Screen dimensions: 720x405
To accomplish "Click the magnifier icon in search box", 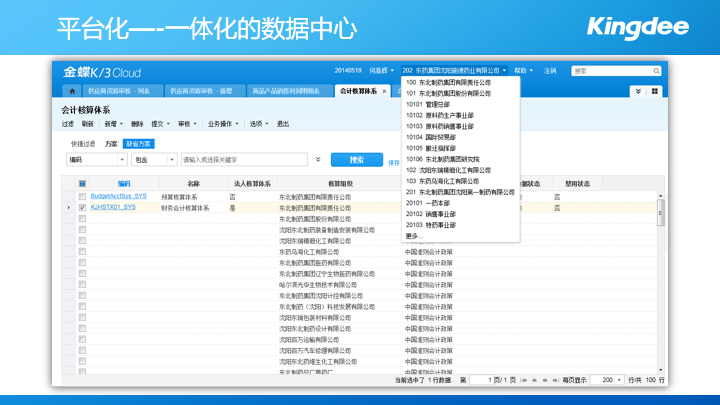I will pos(657,71).
